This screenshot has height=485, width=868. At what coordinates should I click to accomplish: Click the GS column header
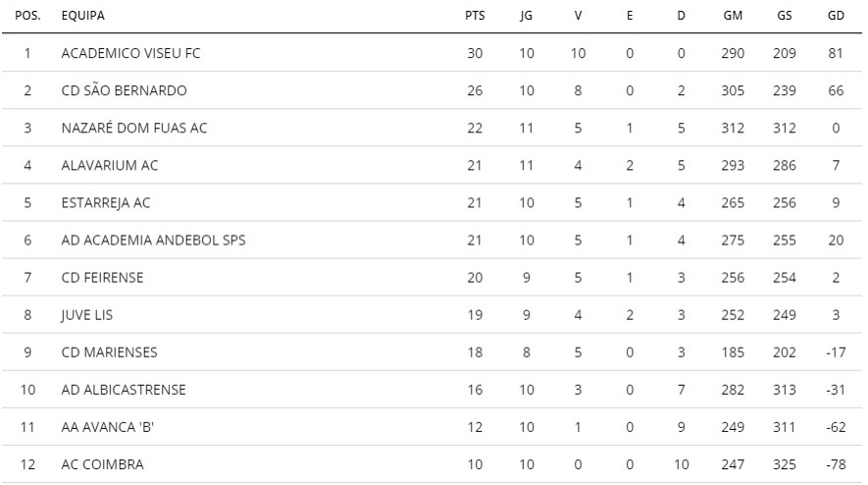tap(784, 16)
